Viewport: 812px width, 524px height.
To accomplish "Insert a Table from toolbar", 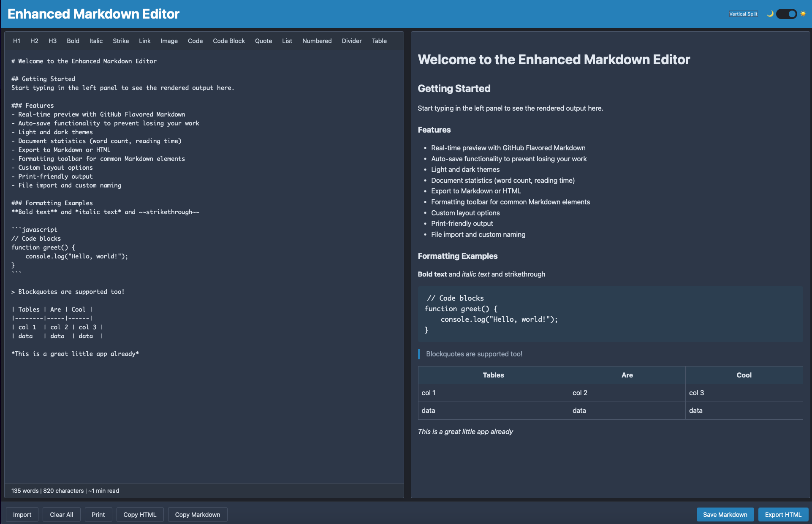I will (x=379, y=41).
